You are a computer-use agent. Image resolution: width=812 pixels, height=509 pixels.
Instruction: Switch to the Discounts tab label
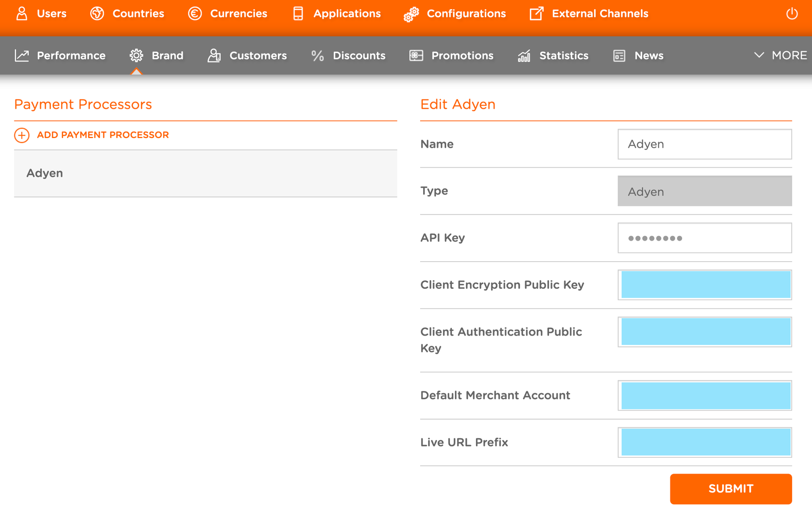(359, 55)
